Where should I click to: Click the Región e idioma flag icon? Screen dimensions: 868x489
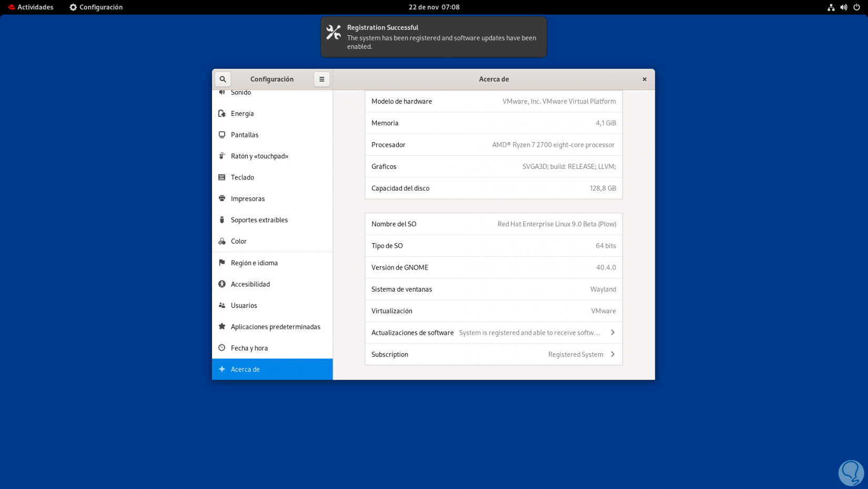222,263
